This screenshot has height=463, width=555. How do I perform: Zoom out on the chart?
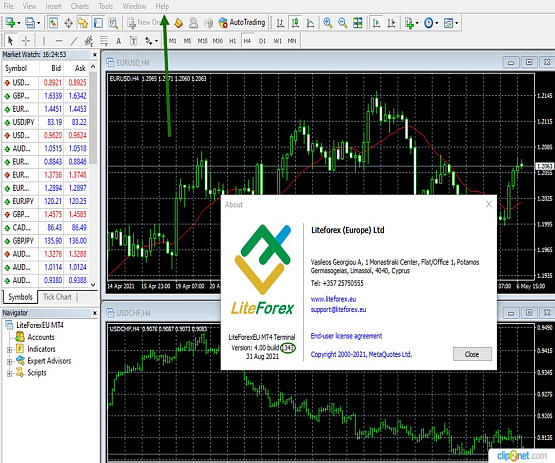pyautogui.click(x=343, y=23)
